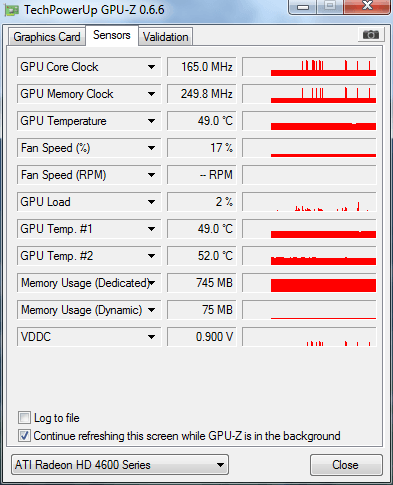Open the VDDC sensor dropdown

point(151,337)
